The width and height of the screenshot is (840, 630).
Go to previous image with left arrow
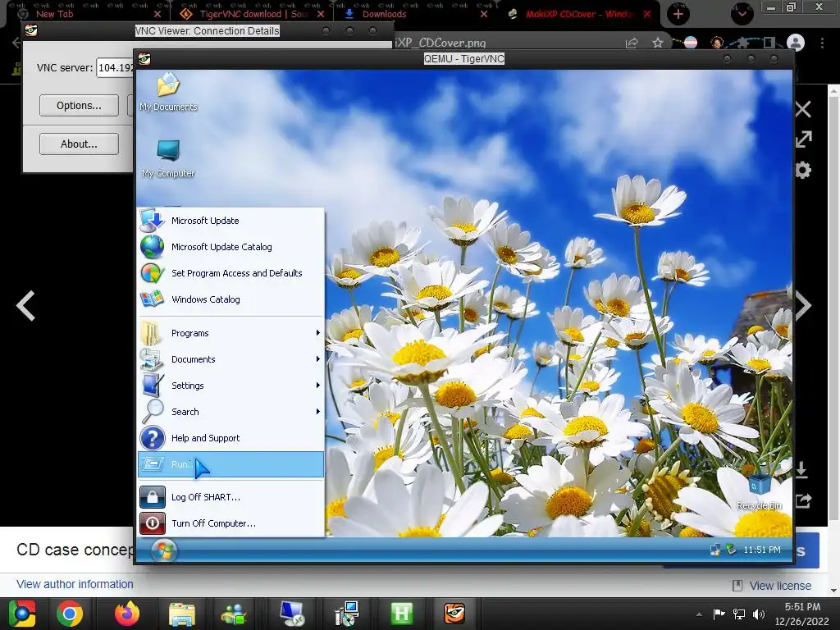pyautogui.click(x=25, y=306)
